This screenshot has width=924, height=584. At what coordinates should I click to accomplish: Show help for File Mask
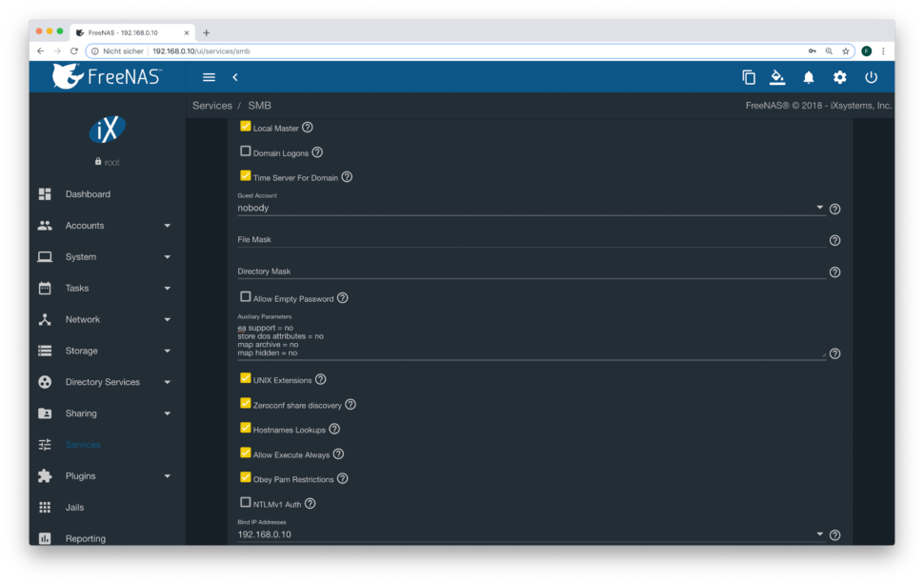835,240
